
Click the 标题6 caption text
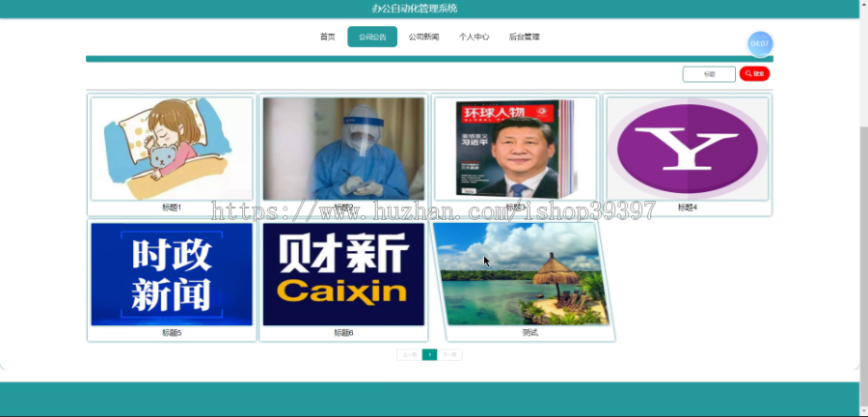point(343,333)
